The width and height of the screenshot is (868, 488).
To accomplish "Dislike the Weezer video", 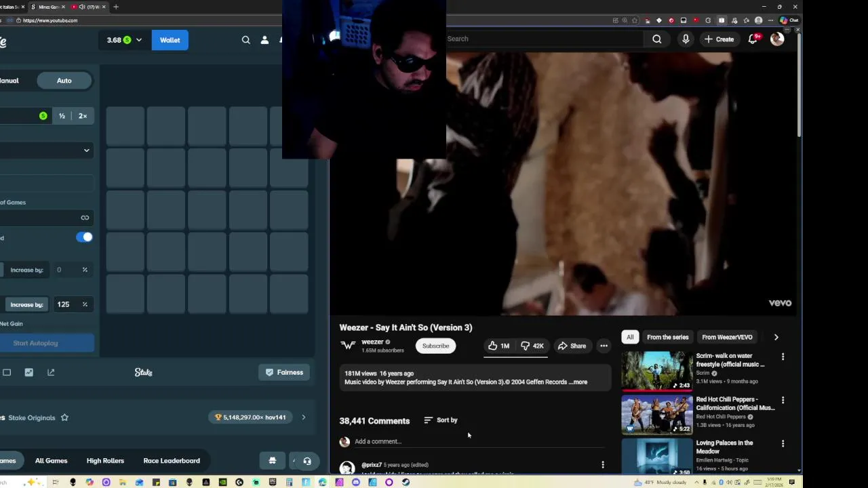I will pyautogui.click(x=532, y=346).
